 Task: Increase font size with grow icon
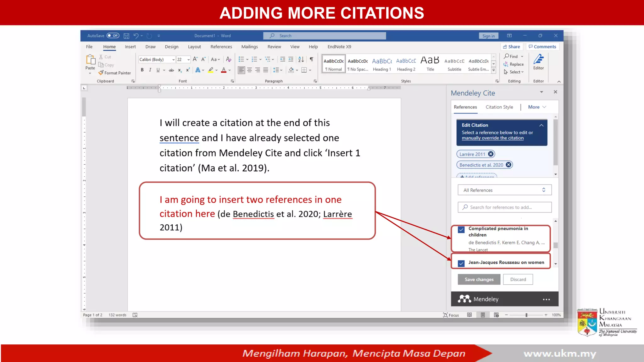pos(195,59)
